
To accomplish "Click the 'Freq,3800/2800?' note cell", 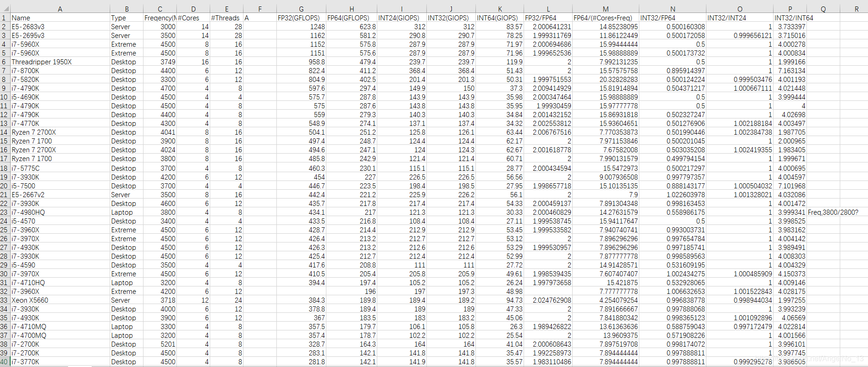I will click(x=833, y=212).
